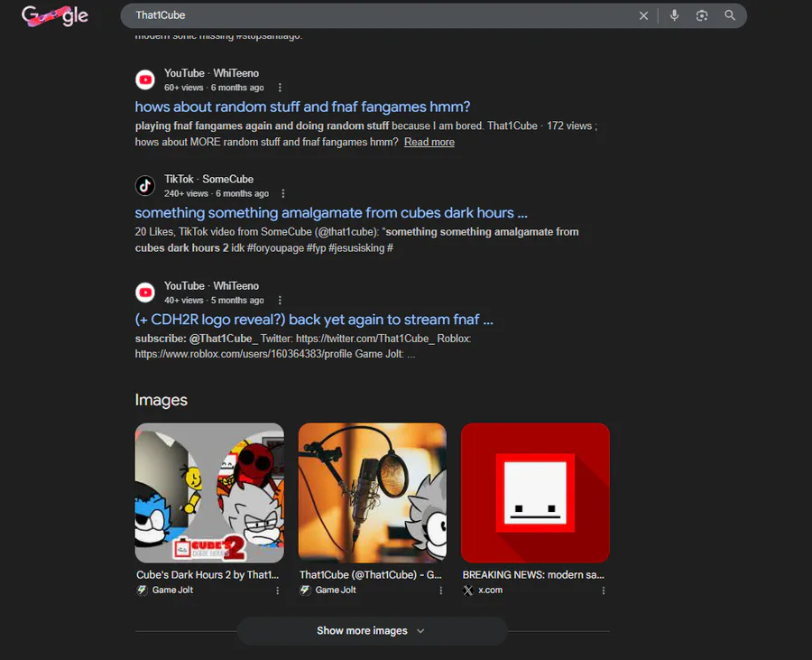Click the Read more link
Viewport: 812px width, 660px height.
point(429,142)
